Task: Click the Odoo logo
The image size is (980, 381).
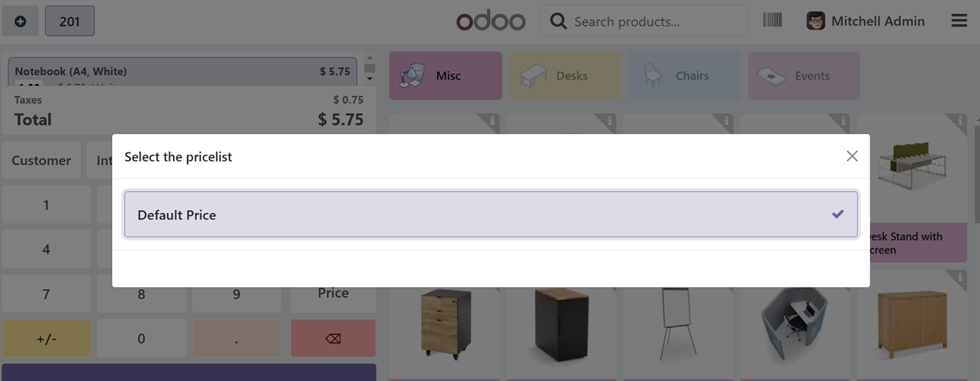Action: [491, 21]
